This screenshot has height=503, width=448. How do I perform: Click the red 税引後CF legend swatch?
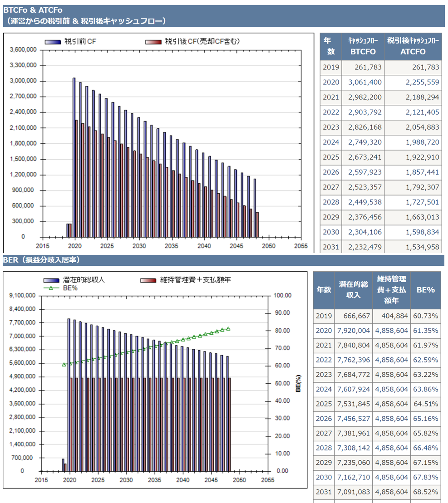click(x=153, y=42)
